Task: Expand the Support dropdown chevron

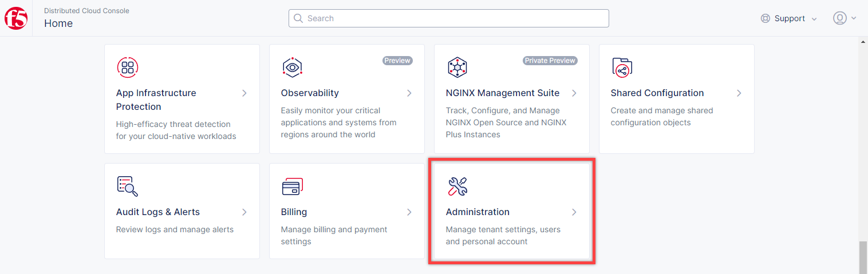Action: coord(814,19)
